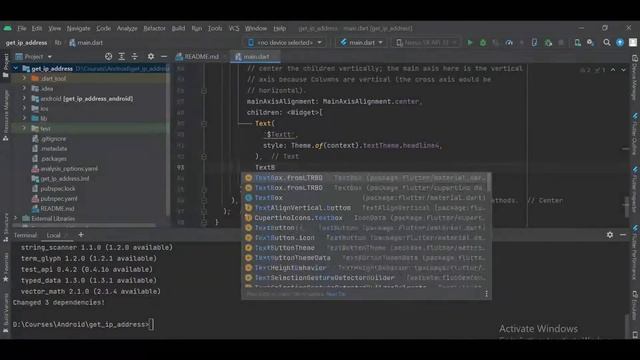Run the app with green play button
Image resolution: width=640 pixels, height=360 pixels.
[x=470, y=42]
